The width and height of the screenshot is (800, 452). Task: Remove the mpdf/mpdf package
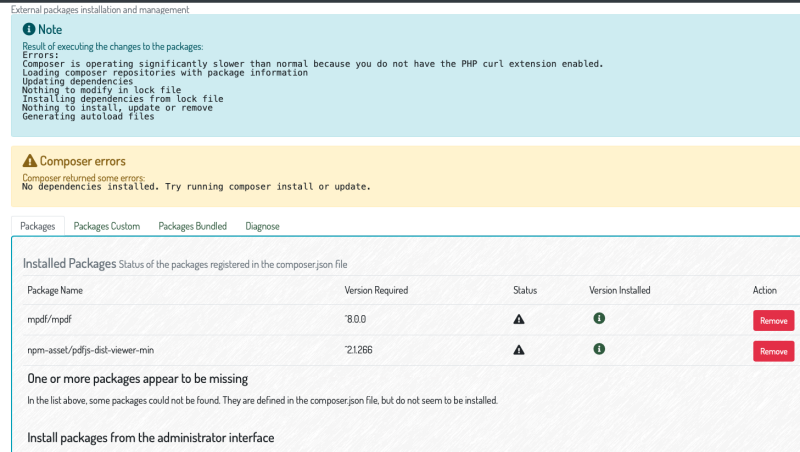pyautogui.click(x=773, y=321)
